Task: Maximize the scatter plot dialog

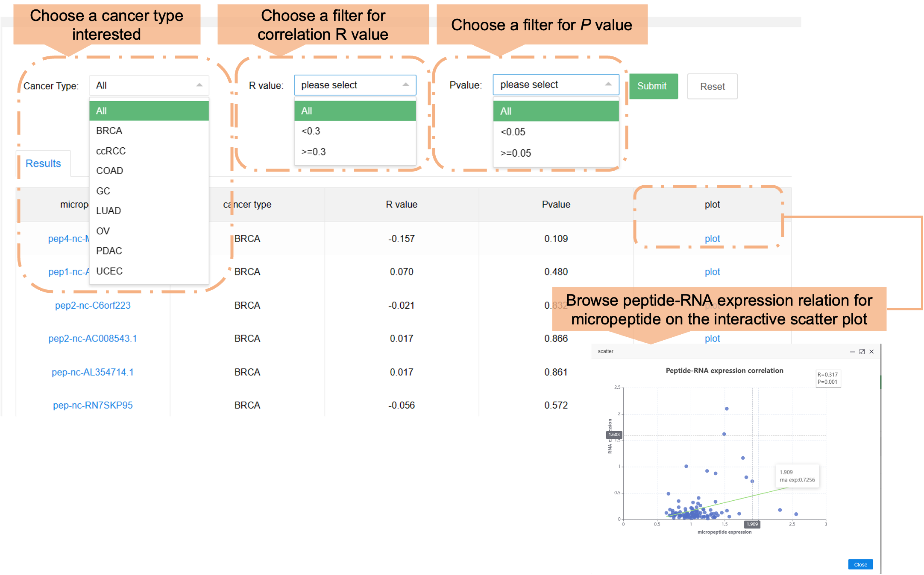Action: point(862,352)
